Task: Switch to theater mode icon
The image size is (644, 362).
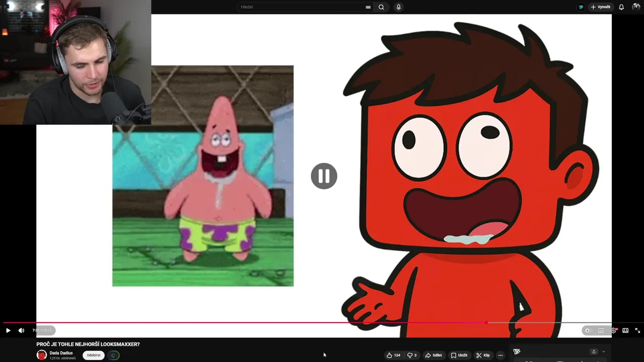Action: pos(625,330)
